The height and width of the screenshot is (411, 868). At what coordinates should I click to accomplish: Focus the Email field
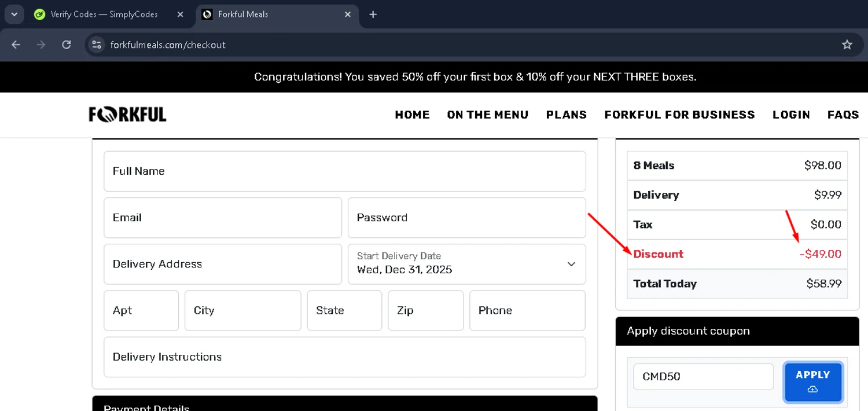click(223, 218)
